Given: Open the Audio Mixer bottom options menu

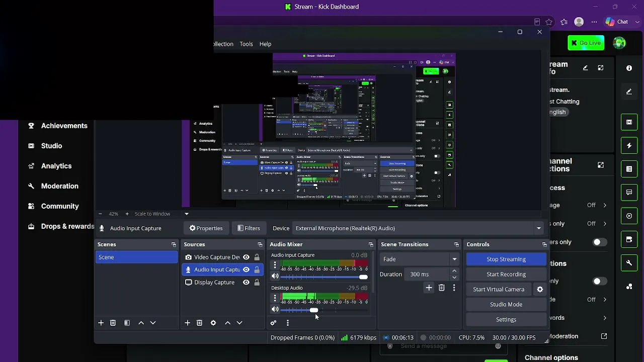Looking at the screenshot, I should coord(287,323).
